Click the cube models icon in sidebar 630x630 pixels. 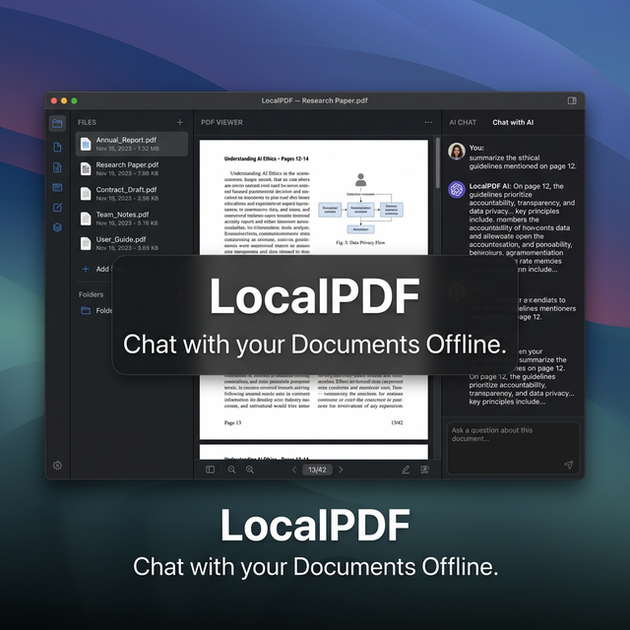[x=57, y=227]
